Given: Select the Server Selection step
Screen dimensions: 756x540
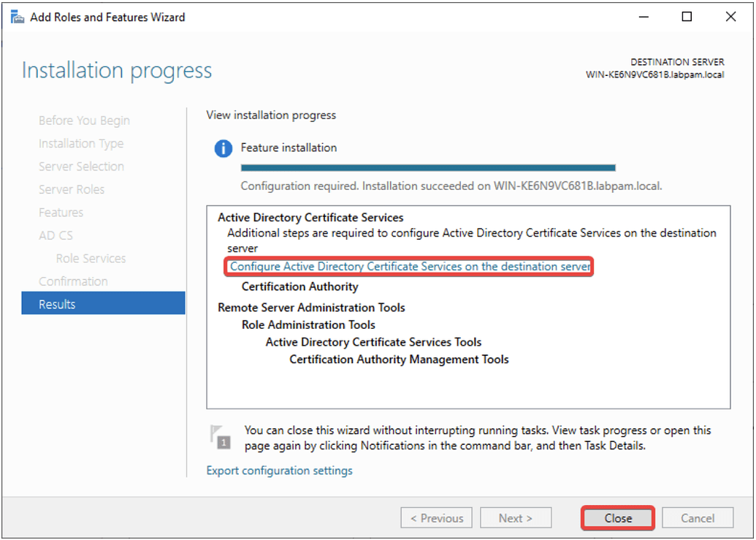Looking at the screenshot, I should pos(81,166).
